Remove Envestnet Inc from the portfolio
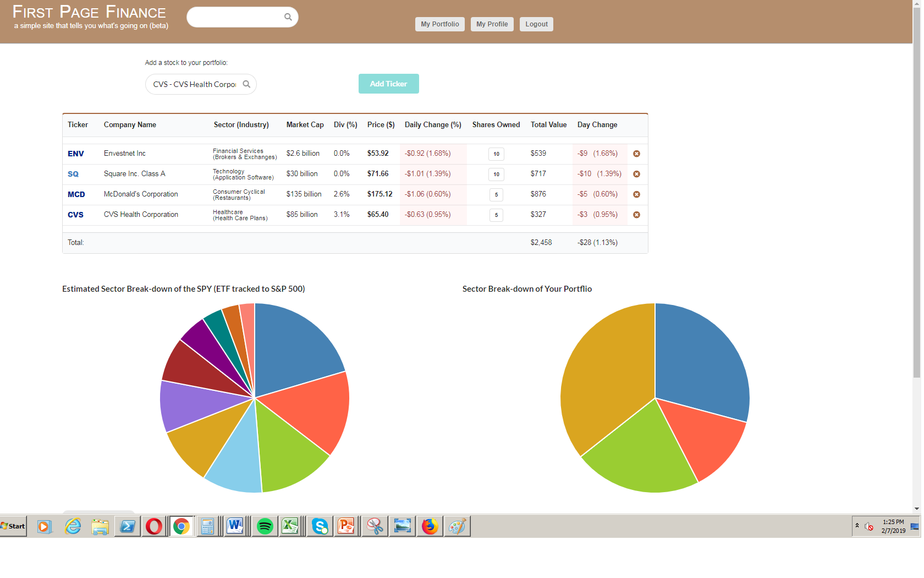 click(636, 154)
